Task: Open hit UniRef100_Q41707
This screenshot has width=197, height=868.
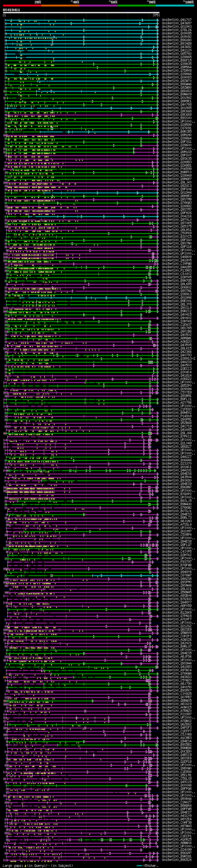Action: click(176, 20)
